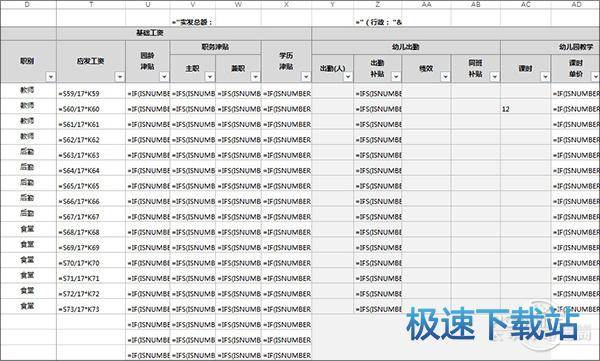600x361 pixels.
Task: Select 教师 cell in the =S62/17*K62 row
Action: click(x=28, y=137)
